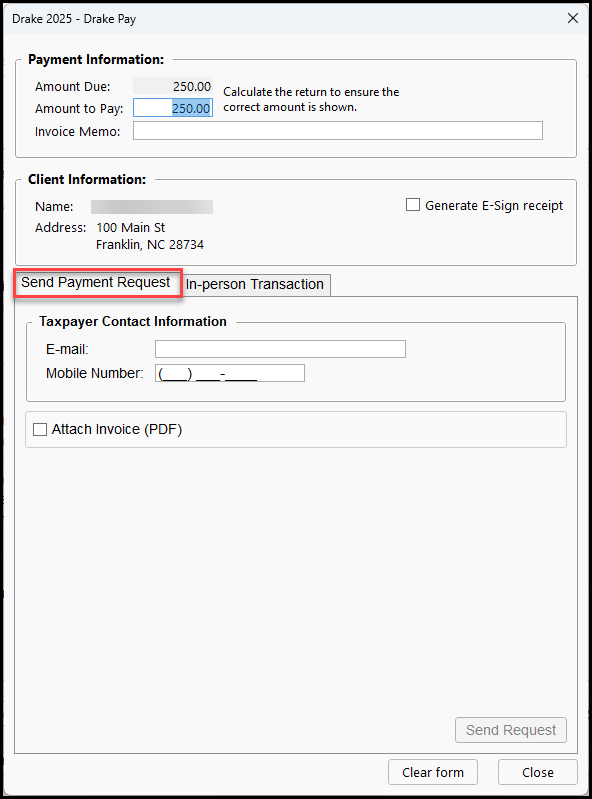The width and height of the screenshot is (592, 799).
Task: Open the In-person Transaction tab
Action: [255, 284]
